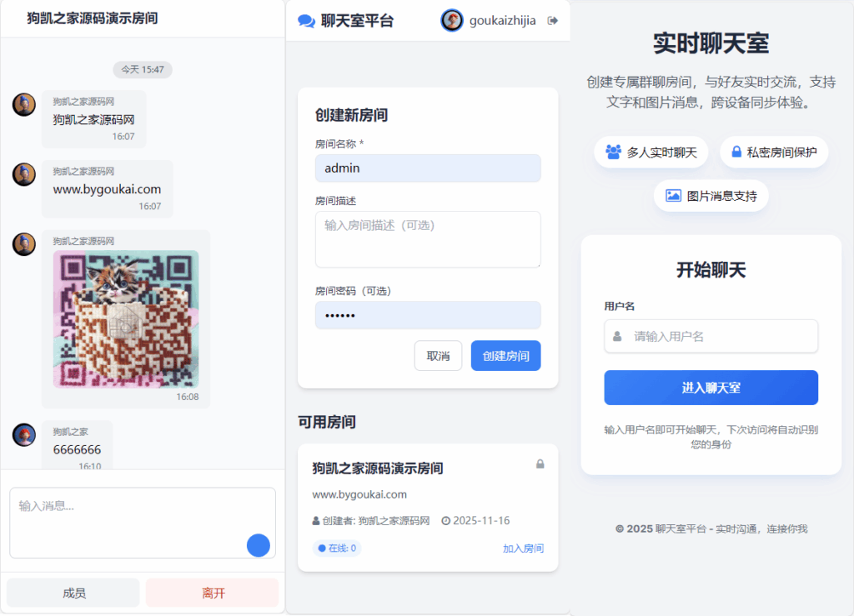Screen dimensions: 854x616
Task: Click the QR code image in the chat
Action: [x=125, y=319]
